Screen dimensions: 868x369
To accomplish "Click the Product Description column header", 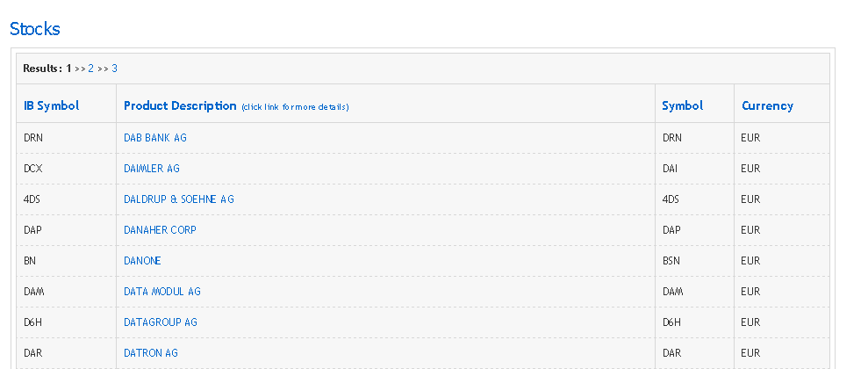I will tap(180, 105).
